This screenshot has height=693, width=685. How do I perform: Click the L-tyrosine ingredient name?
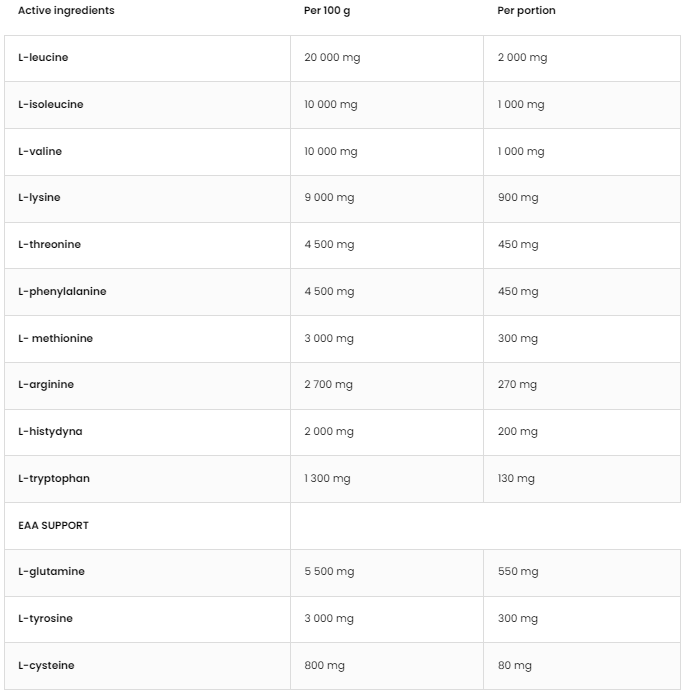tap(45, 619)
